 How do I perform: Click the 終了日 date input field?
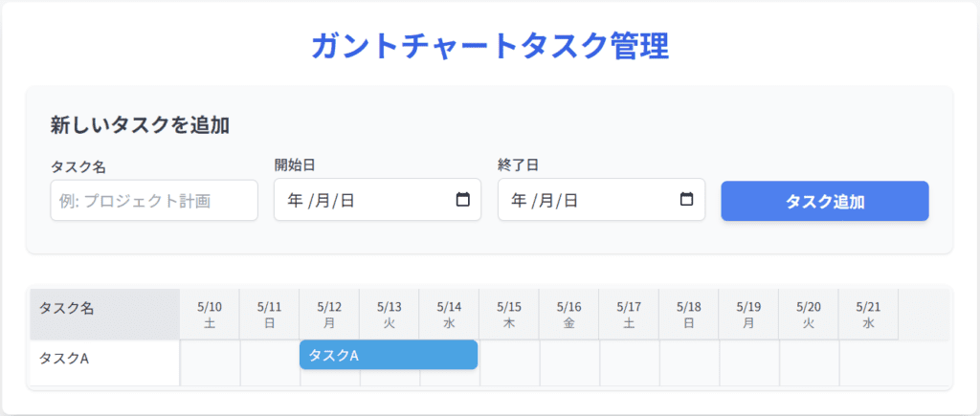[x=601, y=200]
